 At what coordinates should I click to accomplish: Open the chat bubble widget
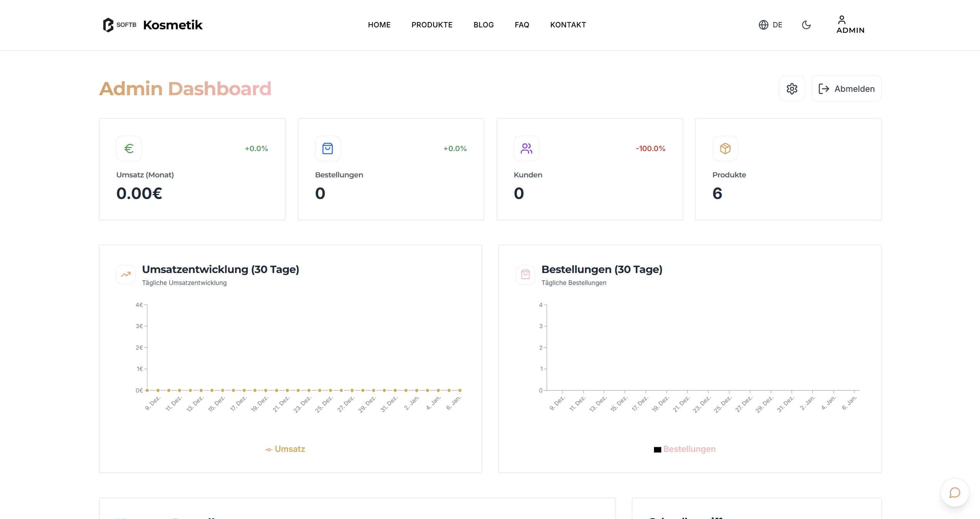pyautogui.click(x=954, y=492)
